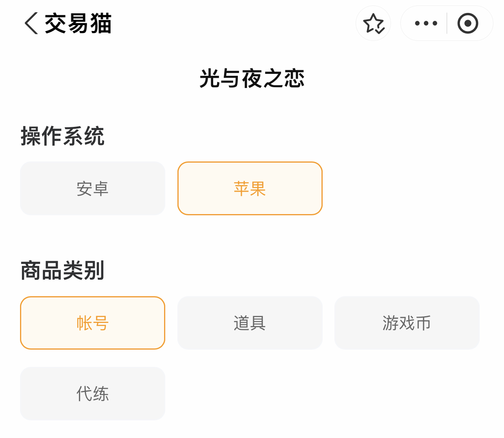
Task: Choose 代练 product category
Action: tap(93, 394)
